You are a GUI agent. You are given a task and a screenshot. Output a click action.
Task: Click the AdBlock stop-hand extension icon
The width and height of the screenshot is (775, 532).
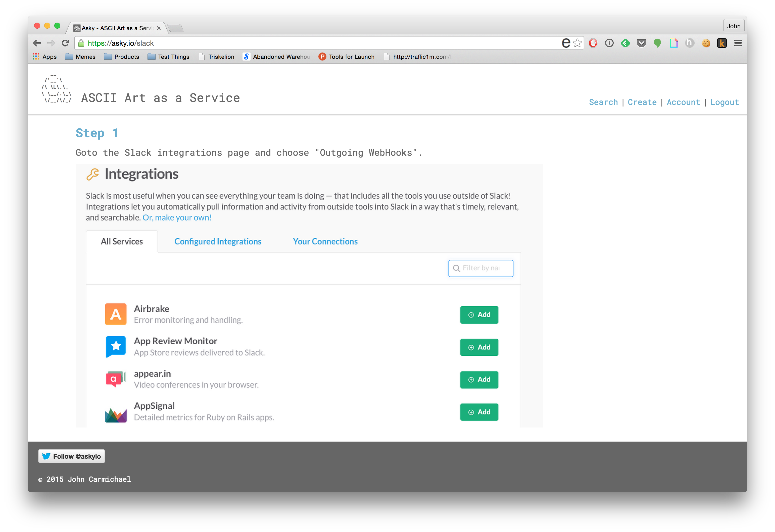pos(593,43)
